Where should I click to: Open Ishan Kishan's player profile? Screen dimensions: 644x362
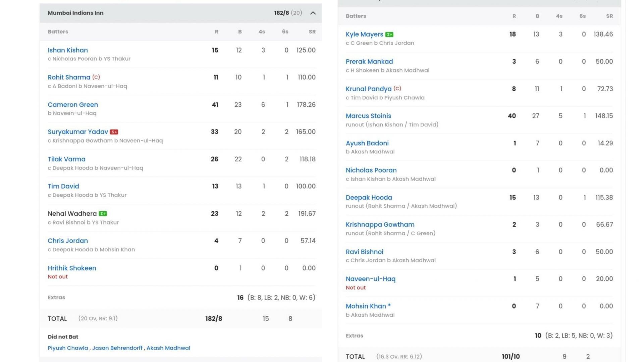pyautogui.click(x=68, y=50)
